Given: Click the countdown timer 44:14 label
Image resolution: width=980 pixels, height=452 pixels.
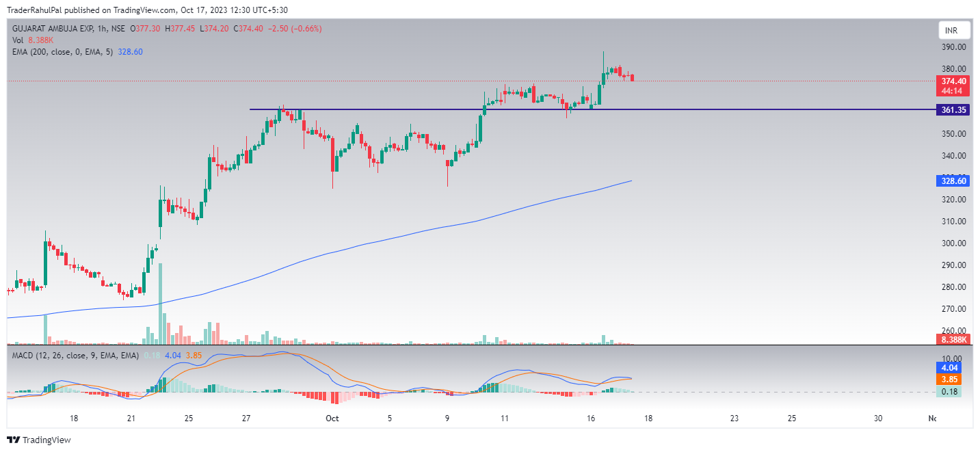Looking at the screenshot, I should (953, 91).
